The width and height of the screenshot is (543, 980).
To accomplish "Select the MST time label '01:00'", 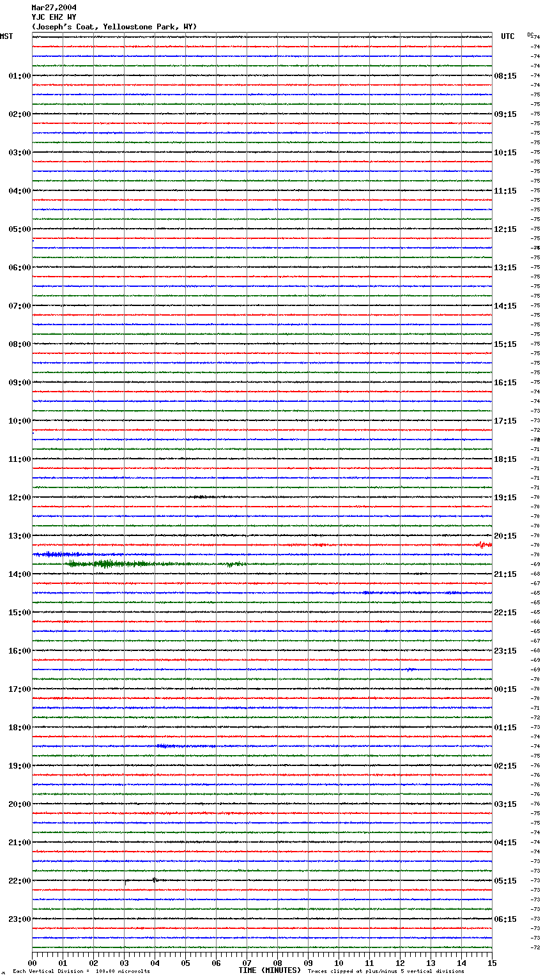I will point(20,76).
